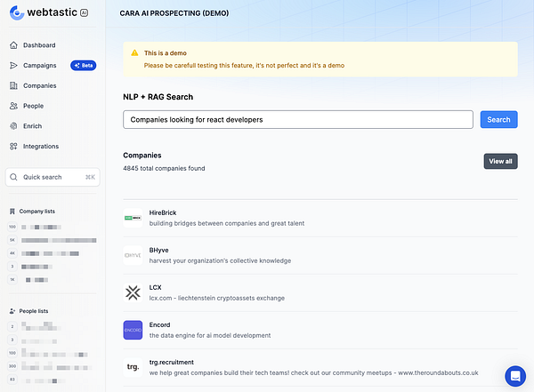Image resolution: width=534 pixels, height=392 pixels.
Task: Click the People sidebar icon
Action: [x=13, y=106]
